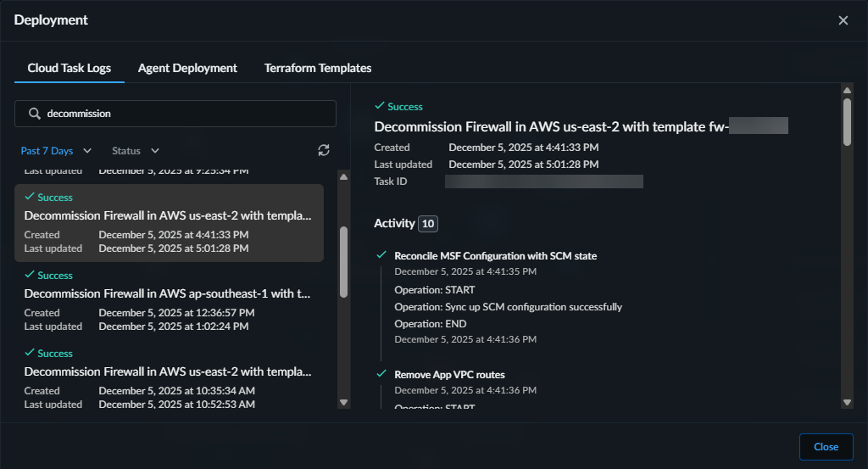Open the Past 7 Days dropdown
The width and height of the screenshot is (868, 469).
[56, 151]
